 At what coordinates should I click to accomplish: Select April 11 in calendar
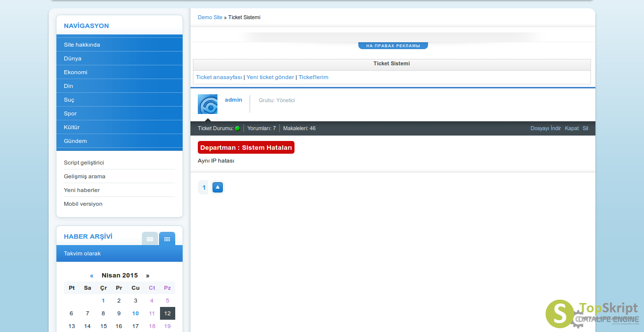(152, 313)
